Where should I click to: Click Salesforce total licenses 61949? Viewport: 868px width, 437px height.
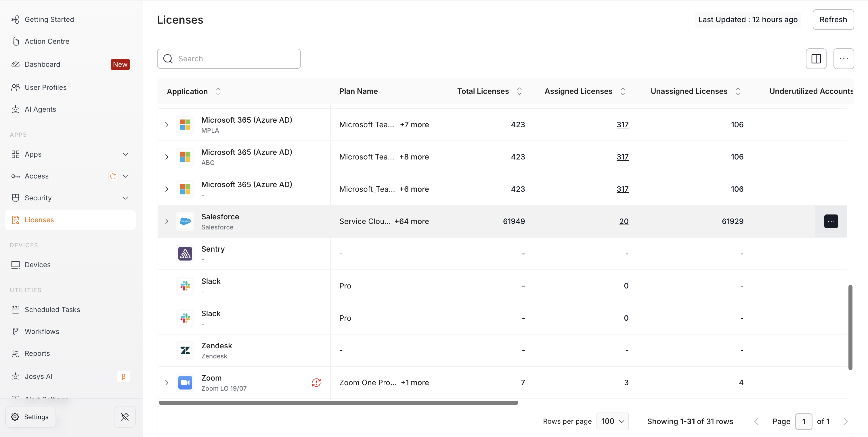[513, 221]
